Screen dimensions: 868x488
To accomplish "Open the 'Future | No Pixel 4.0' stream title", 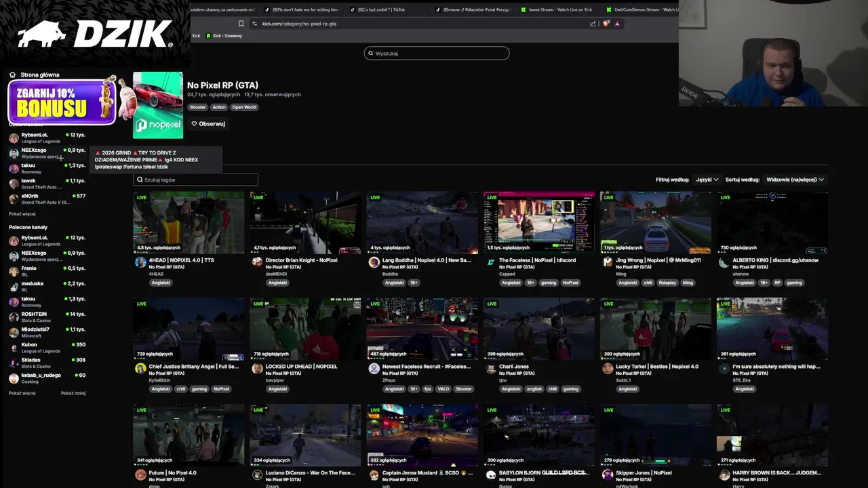I will 172,472.
